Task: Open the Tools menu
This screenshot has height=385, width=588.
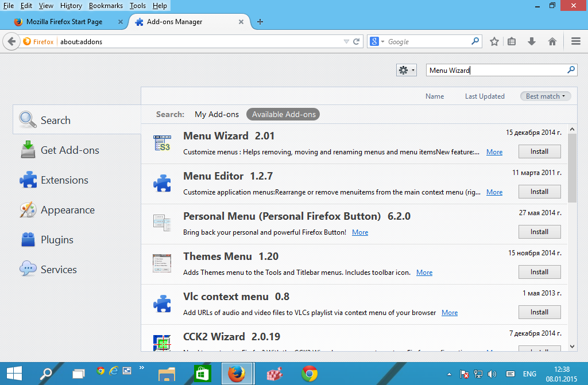Action: click(x=138, y=6)
